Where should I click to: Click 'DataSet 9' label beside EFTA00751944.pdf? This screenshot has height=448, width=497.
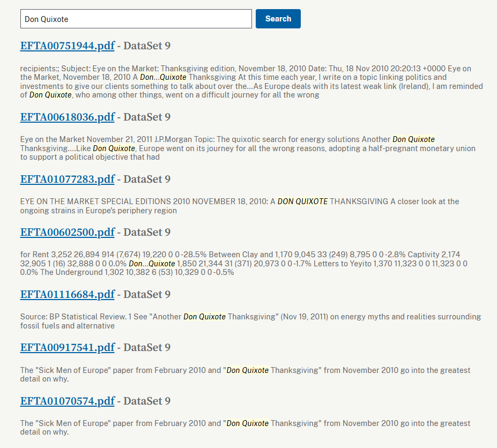(x=147, y=46)
